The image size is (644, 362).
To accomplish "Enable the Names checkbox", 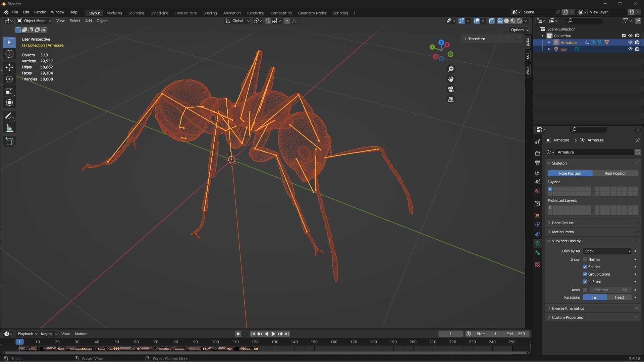I will click(x=585, y=259).
